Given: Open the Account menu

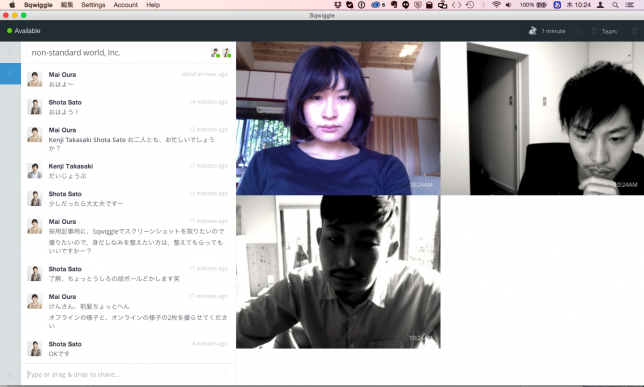Looking at the screenshot, I should (126, 5).
